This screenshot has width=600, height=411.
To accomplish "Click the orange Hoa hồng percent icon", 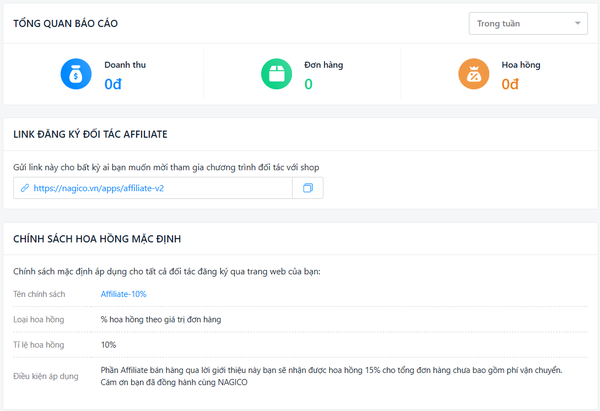I will 473,74.
